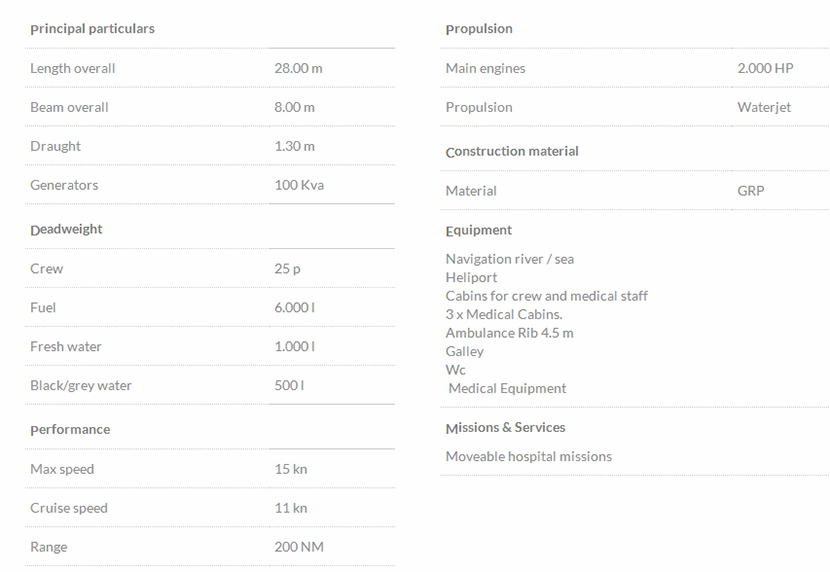Click the Performance section heading

(x=70, y=430)
